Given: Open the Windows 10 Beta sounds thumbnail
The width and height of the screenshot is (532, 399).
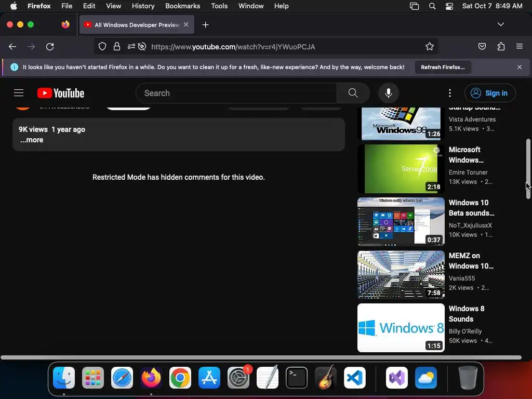Looking at the screenshot, I should tap(401, 221).
